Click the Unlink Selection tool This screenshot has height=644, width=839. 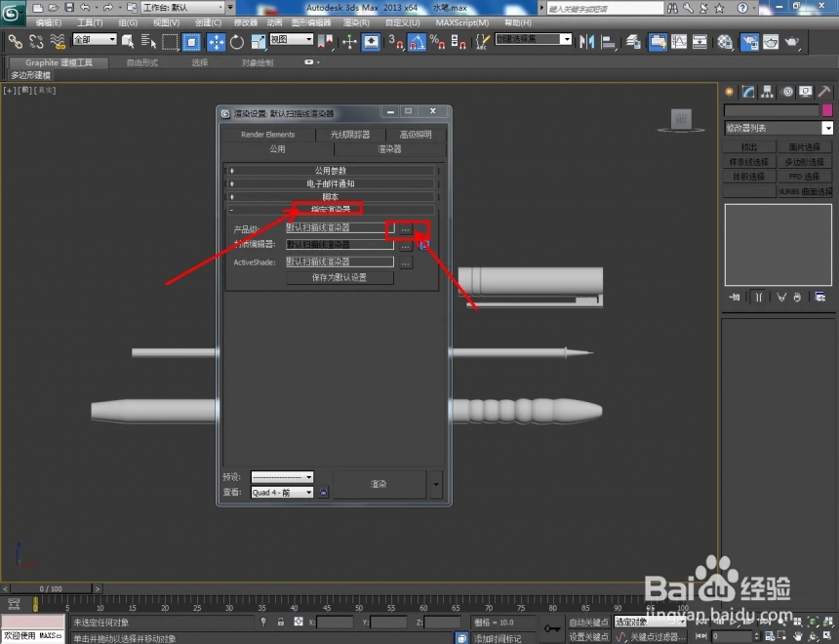click(36, 41)
